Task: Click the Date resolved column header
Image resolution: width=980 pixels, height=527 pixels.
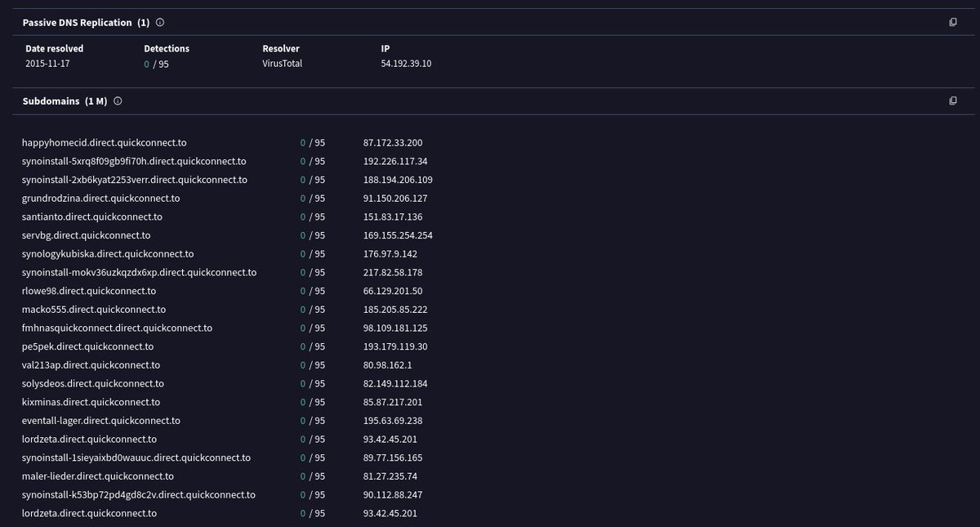Action: 55,49
